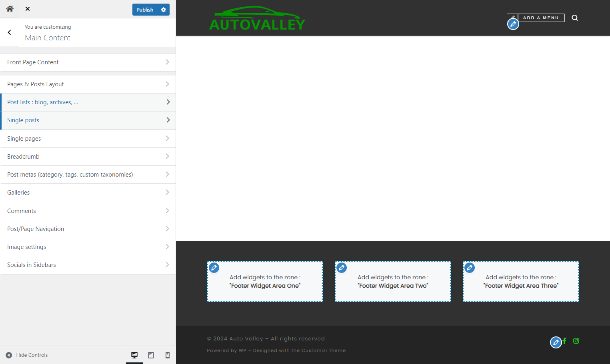
Task: Open the Facebook social icon in footer
Action: [x=564, y=341]
